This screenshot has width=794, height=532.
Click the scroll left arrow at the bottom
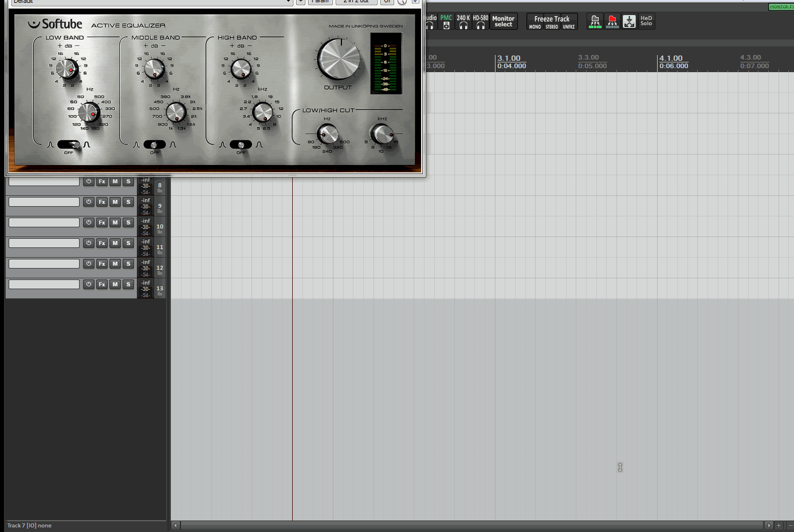click(175, 525)
